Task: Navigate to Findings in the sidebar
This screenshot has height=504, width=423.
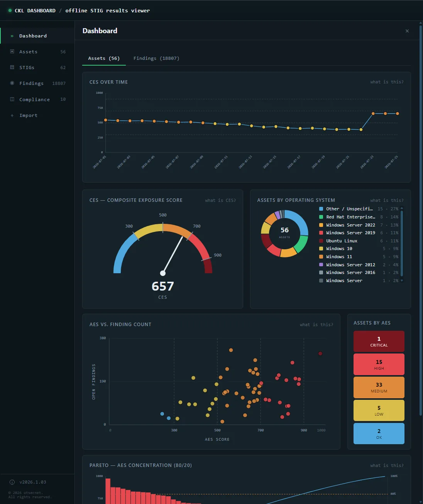Action: (x=37, y=83)
